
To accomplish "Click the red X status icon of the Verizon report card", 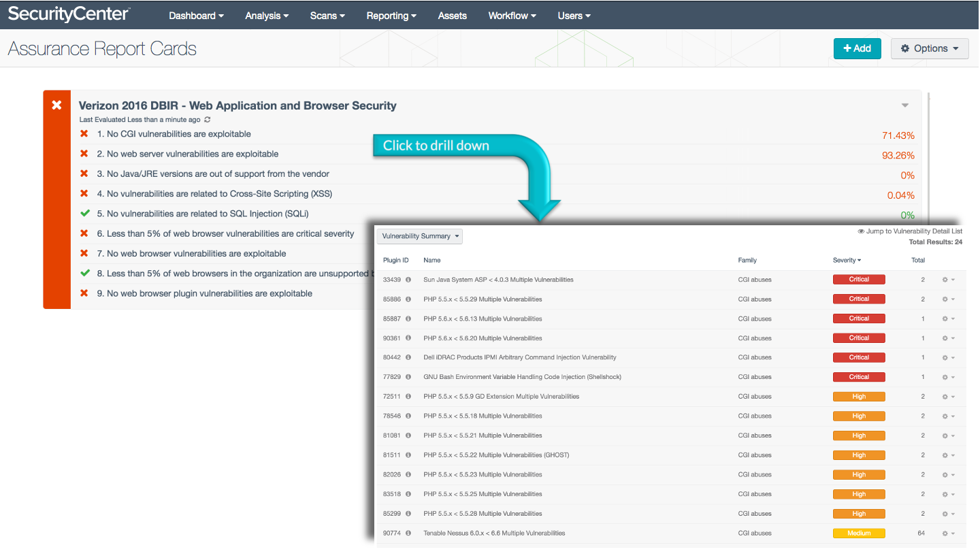I will [x=57, y=105].
